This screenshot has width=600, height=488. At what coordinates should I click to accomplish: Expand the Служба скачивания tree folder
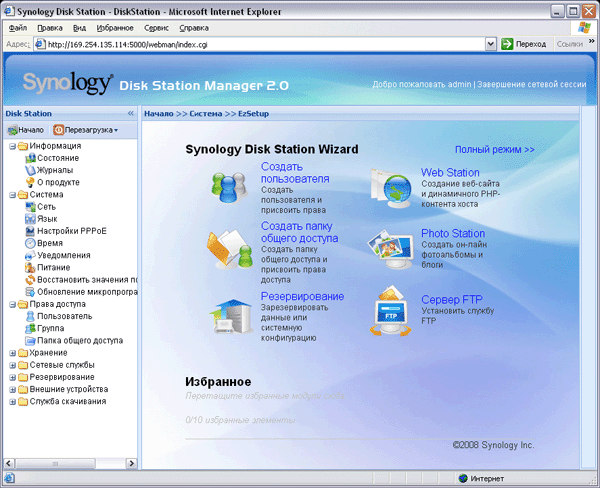click(13, 402)
